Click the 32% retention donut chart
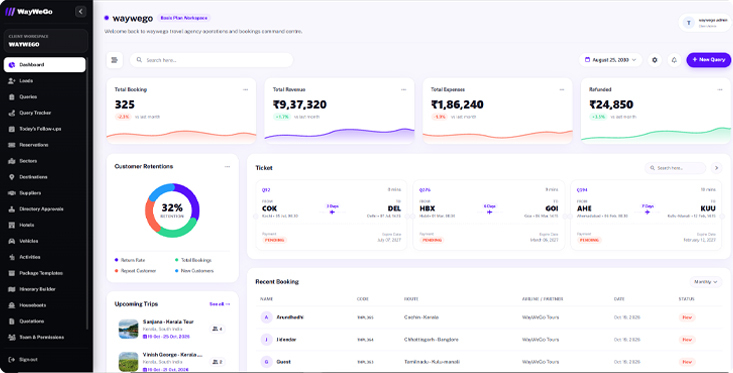This screenshot has height=373, width=733. tap(172, 210)
